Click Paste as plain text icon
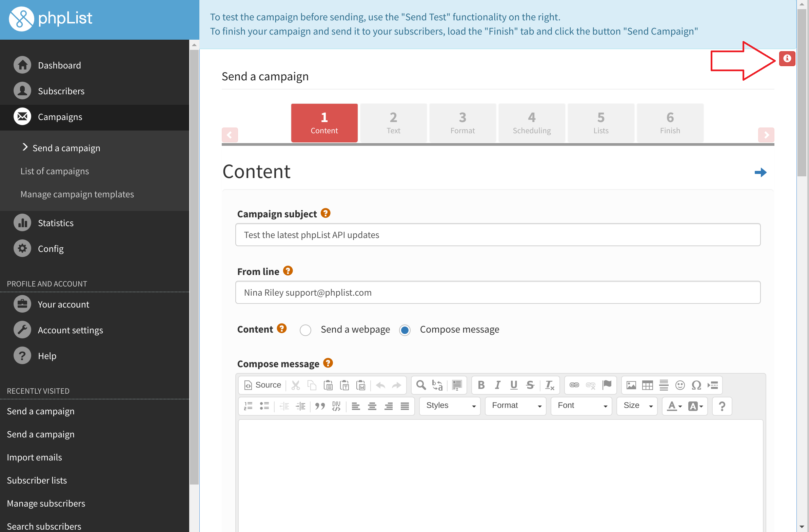Image resolution: width=809 pixels, height=532 pixels. pos(344,385)
